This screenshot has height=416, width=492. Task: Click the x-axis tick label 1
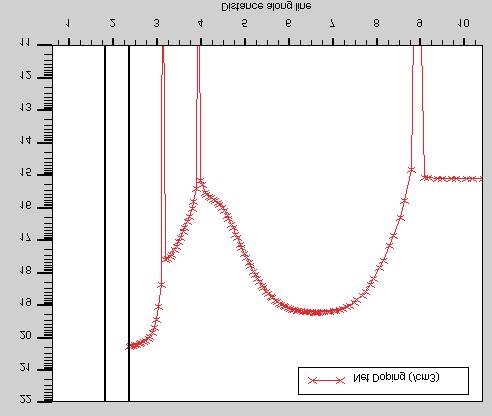click(x=68, y=23)
